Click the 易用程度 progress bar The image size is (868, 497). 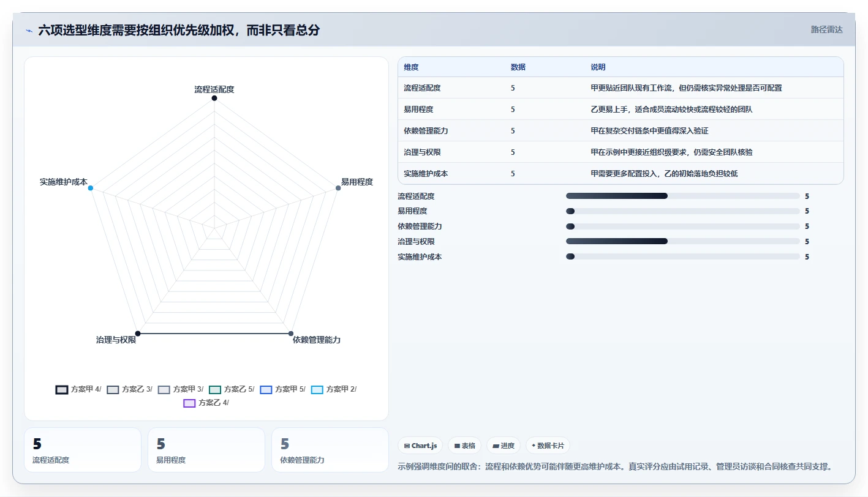pyautogui.click(x=683, y=211)
